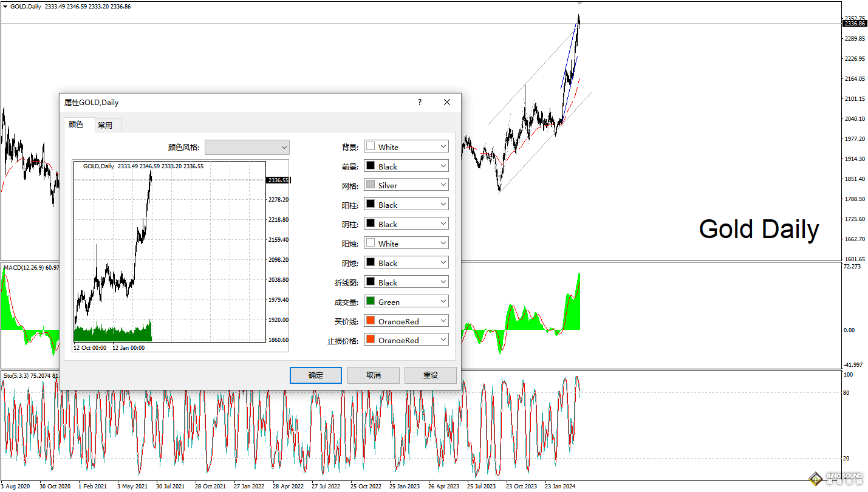This screenshot has width=868, height=492.
Task: Click the gray chart shift marker atop chart
Action: coord(579,4)
